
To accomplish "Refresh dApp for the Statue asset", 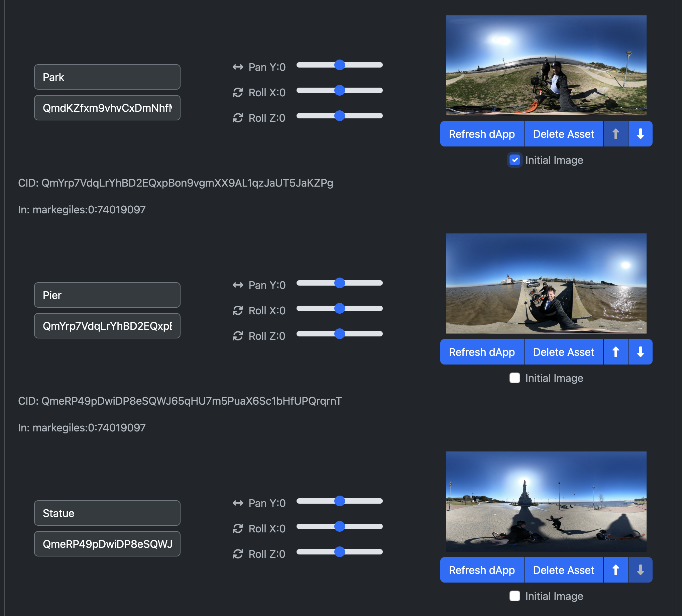I will pyautogui.click(x=482, y=570).
